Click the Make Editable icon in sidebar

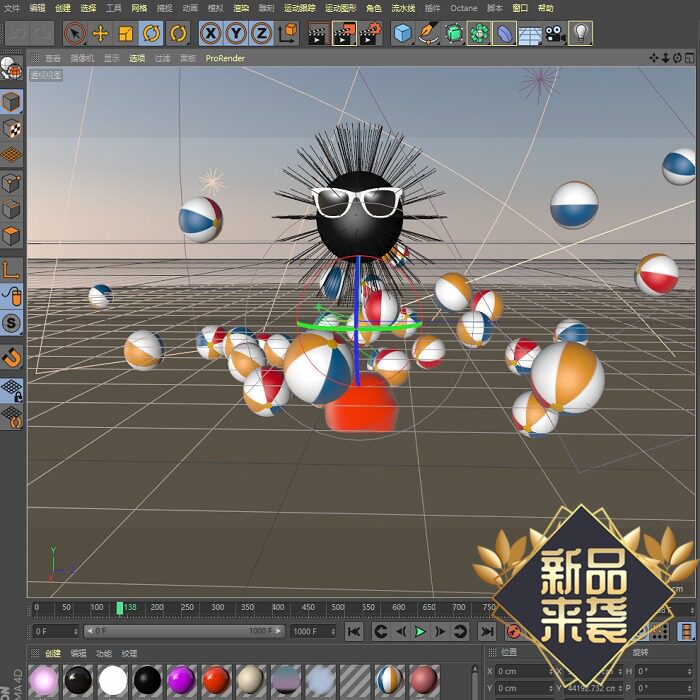click(x=11, y=68)
